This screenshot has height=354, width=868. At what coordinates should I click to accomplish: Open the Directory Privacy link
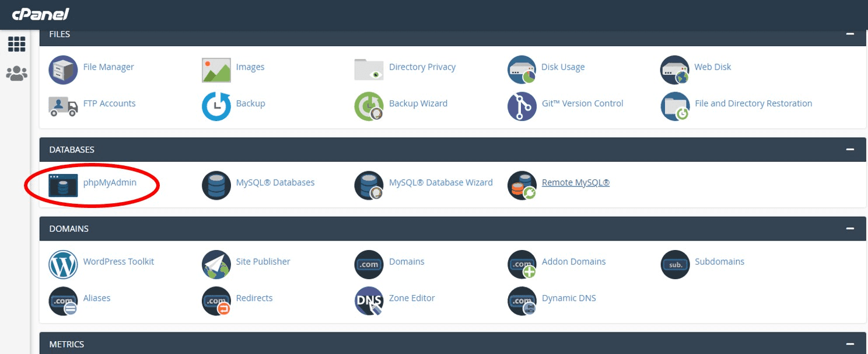[x=422, y=67]
